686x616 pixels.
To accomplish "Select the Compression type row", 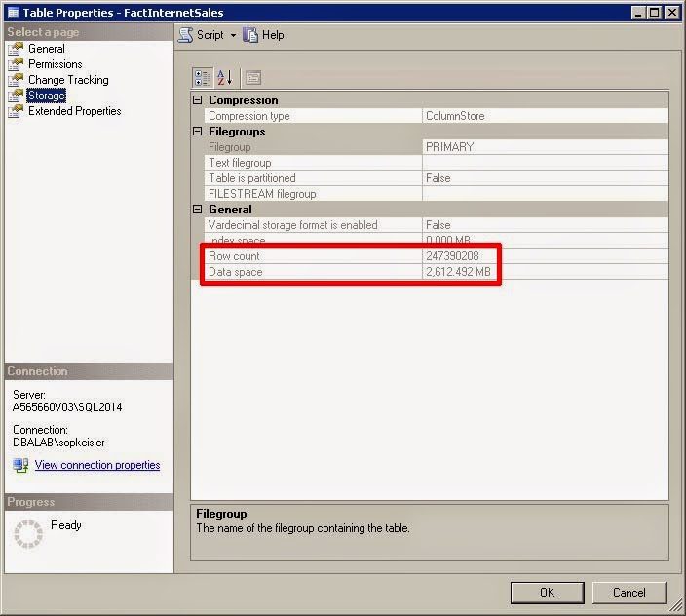I will tap(437, 116).
